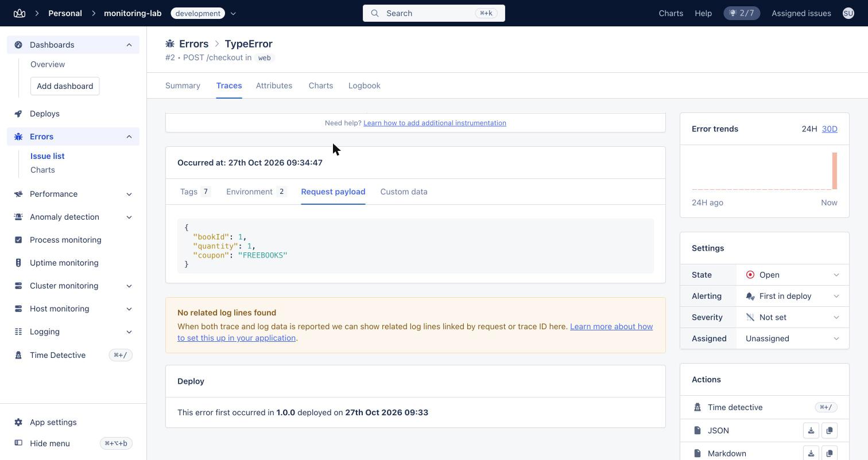Image resolution: width=868 pixels, height=460 pixels.
Task: Open the Time detective action
Action: [764, 407]
